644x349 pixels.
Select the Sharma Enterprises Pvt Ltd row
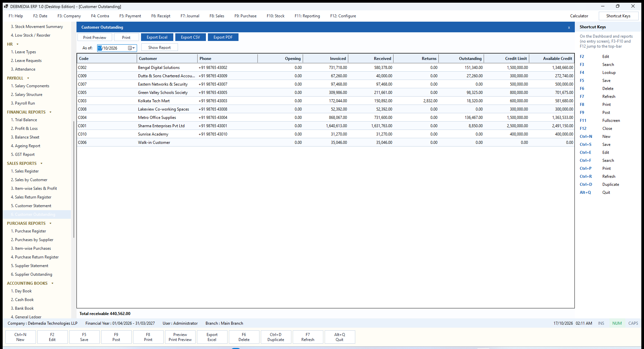[x=325, y=126]
